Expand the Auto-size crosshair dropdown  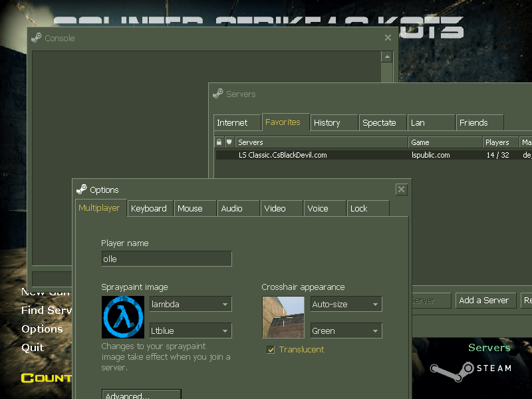tap(346, 305)
